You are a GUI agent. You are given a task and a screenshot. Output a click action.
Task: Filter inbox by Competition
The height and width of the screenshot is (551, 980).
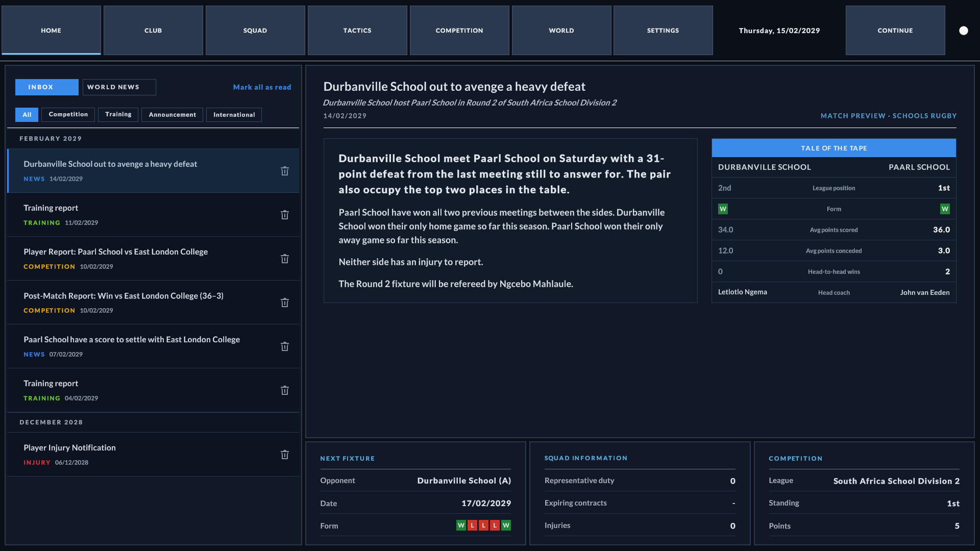tap(68, 115)
